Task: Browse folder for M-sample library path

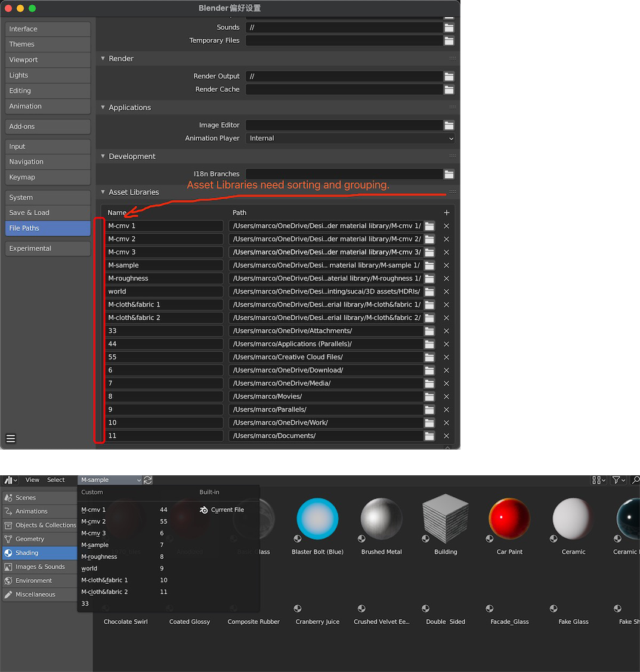Action: click(x=429, y=265)
